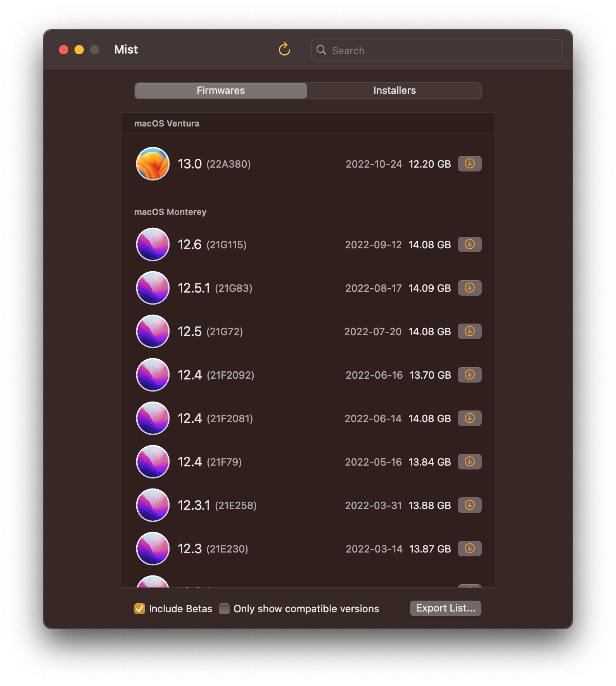Viewport: 616px width, 686px height.
Task: Enable Only show compatible versions
Action: [x=224, y=608]
